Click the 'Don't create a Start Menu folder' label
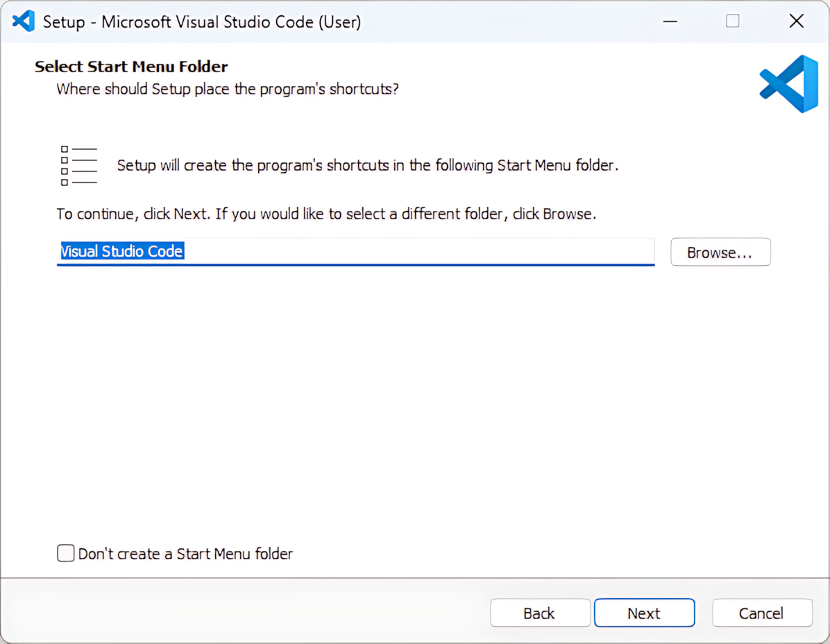The height and width of the screenshot is (644, 830). click(185, 554)
